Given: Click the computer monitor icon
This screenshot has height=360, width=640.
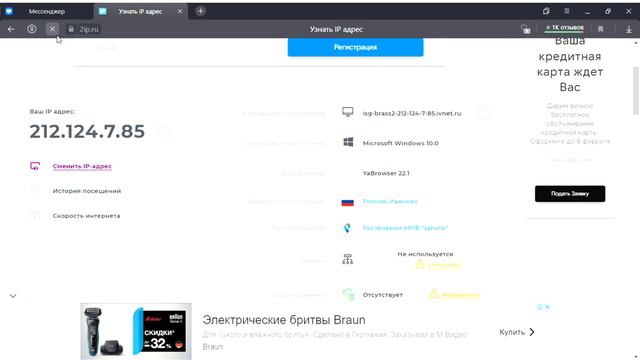Looking at the screenshot, I should [x=348, y=112].
